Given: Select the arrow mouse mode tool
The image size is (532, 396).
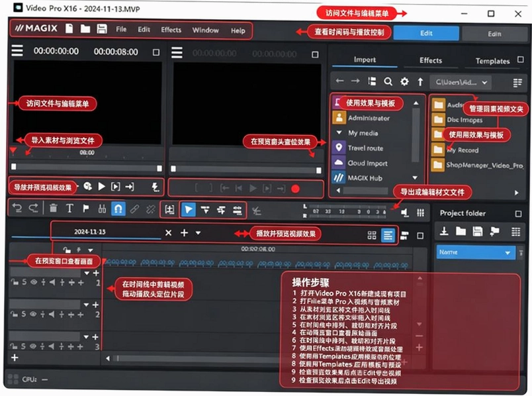Looking at the screenshot, I should [x=189, y=209].
